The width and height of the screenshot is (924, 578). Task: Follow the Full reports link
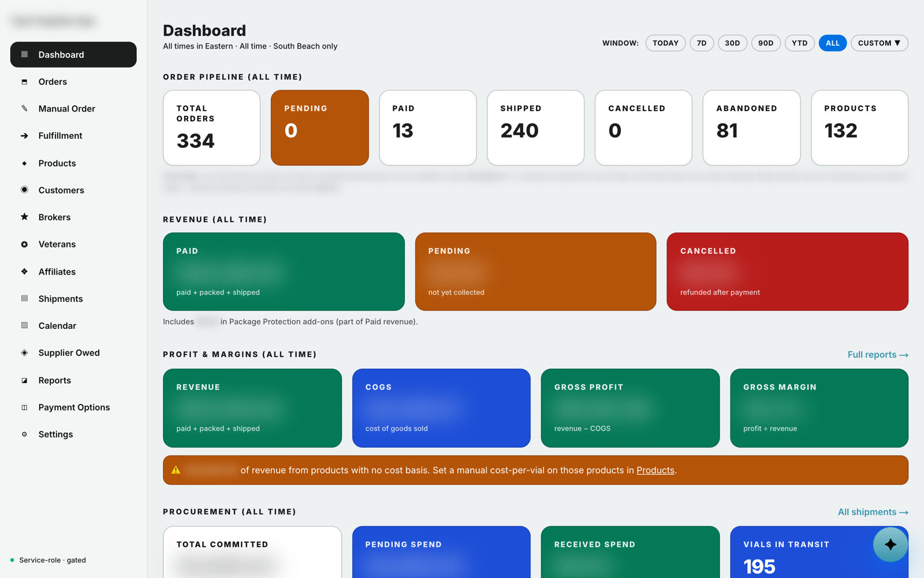(878, 355)
